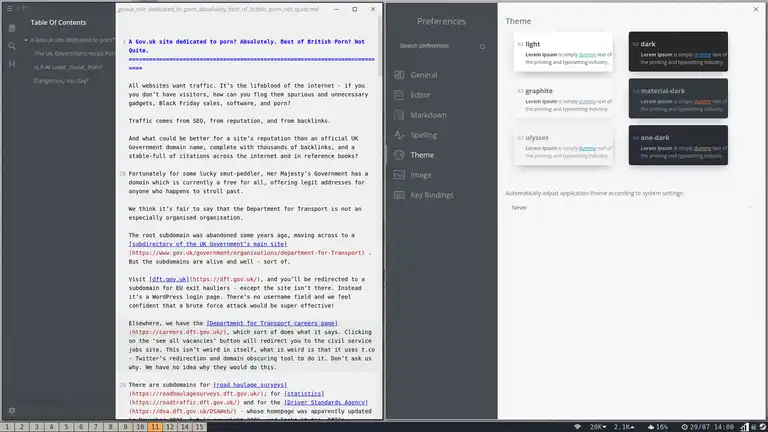
Task: Click the 'road haulage surveys' link
Action: 250,385
